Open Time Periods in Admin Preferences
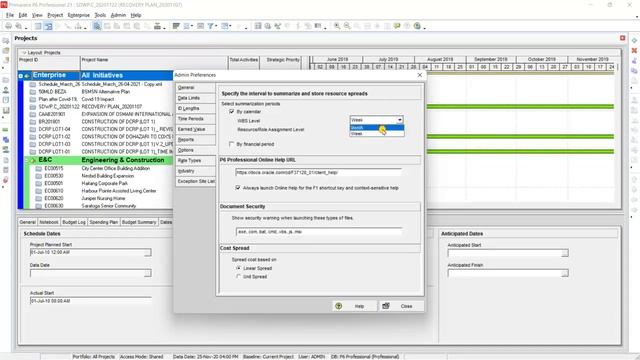 coord(196,119)
